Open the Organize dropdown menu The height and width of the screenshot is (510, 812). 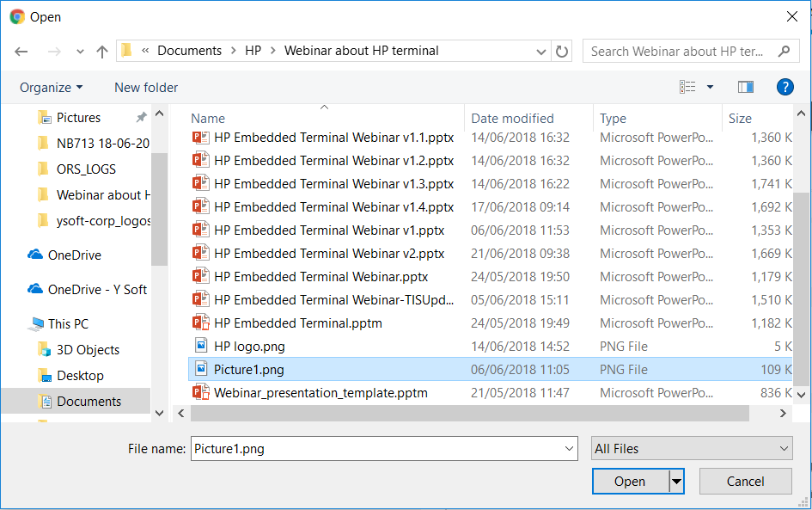pos(52,88)
